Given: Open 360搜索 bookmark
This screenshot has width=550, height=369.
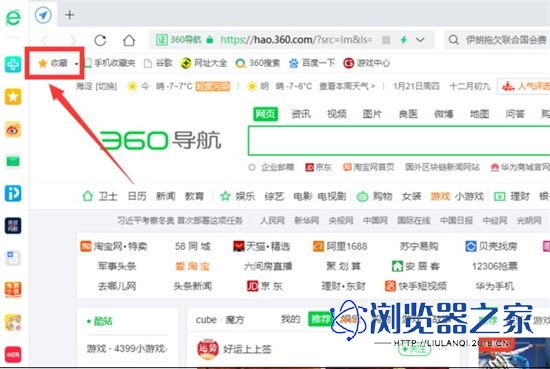Looking at the screenshot, I should pyautogui.click(x=258, y=63).
